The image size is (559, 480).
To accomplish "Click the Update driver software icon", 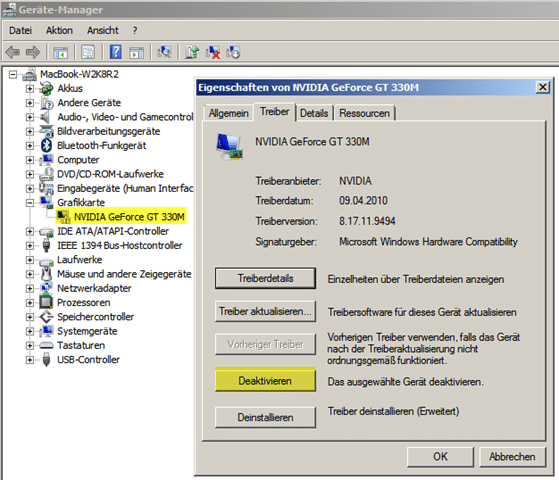I will tap(192, 52).
